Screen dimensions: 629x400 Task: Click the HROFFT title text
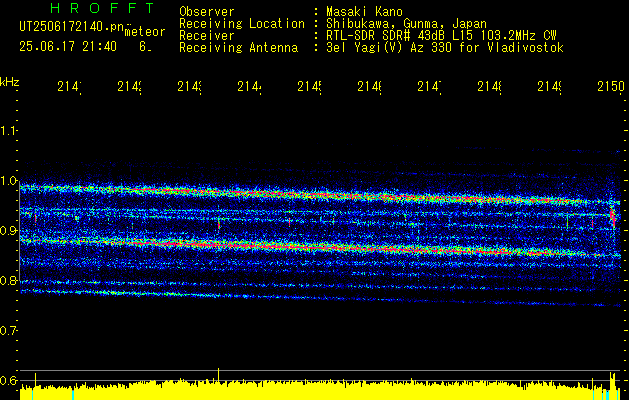tap(102, 8)
